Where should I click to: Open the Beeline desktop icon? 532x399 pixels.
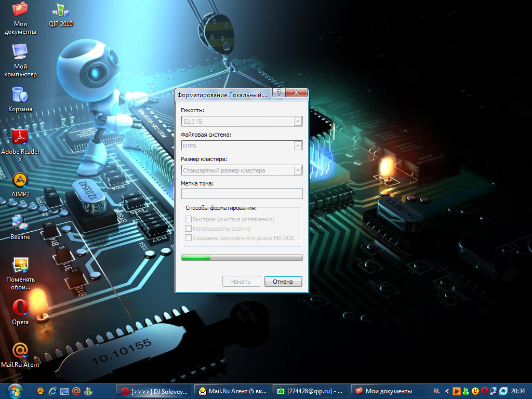coord(20,223)
